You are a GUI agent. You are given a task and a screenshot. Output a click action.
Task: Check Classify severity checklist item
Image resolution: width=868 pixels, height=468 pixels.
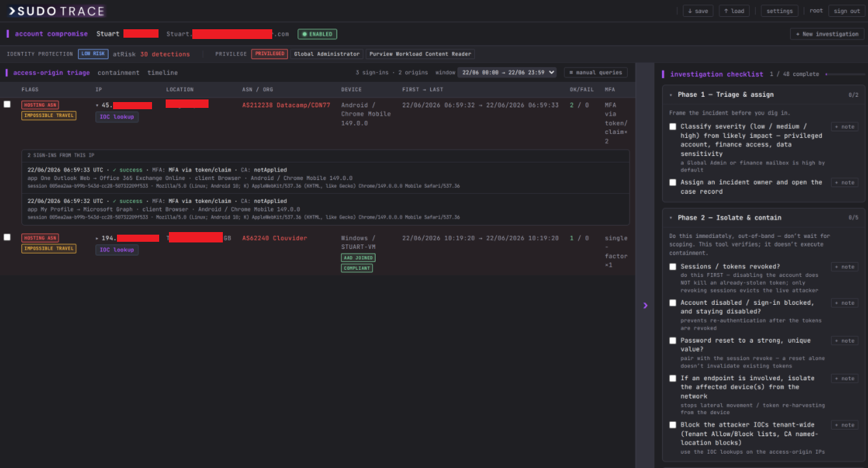(x=673, y=127)
